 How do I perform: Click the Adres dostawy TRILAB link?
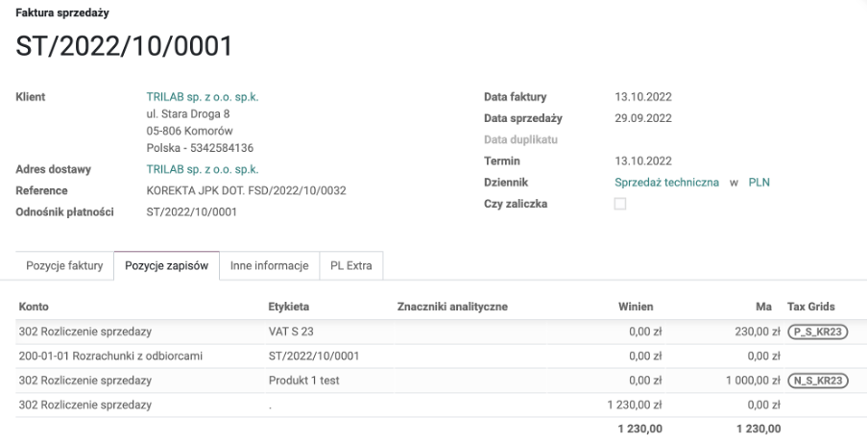click(202, 170)
